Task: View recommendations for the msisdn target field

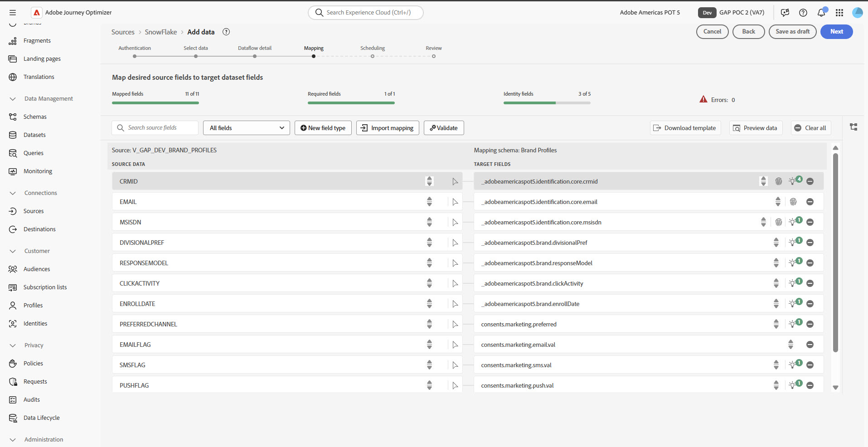Action: point(795,222)
